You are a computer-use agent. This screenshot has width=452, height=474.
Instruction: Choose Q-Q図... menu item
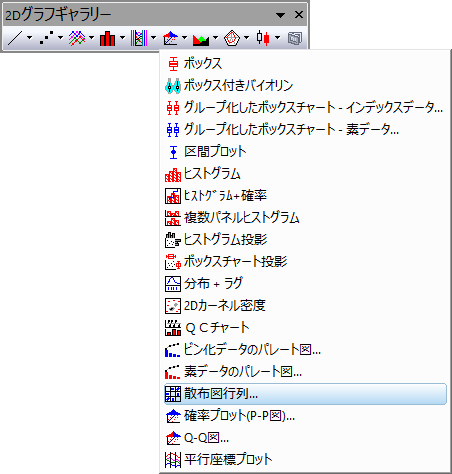click(305, 438)
